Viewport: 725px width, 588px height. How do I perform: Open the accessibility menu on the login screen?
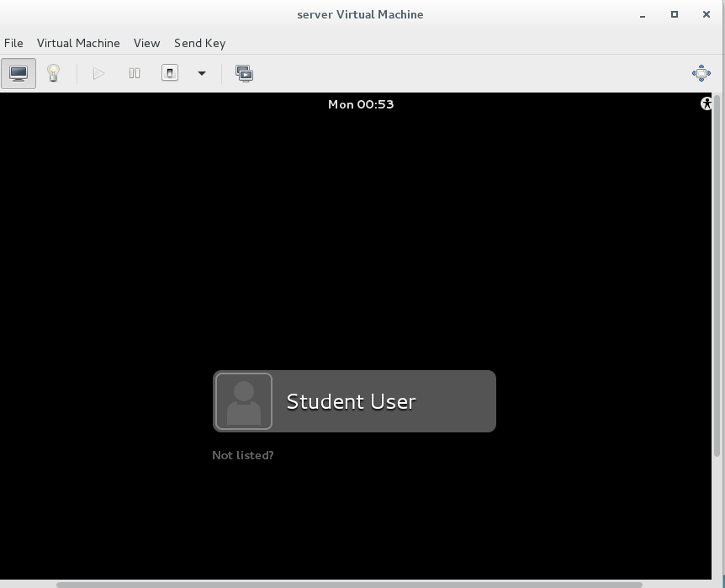tap(706, 103)
